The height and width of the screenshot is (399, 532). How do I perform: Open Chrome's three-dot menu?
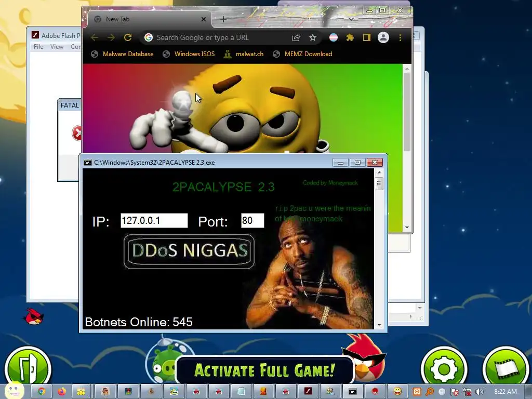coord(401,37)
